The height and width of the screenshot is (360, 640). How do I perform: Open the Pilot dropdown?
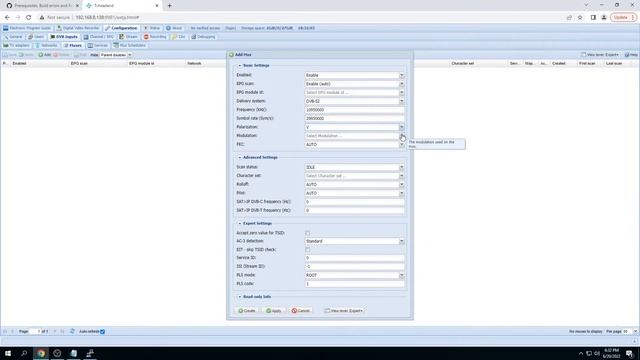point(402,193)
